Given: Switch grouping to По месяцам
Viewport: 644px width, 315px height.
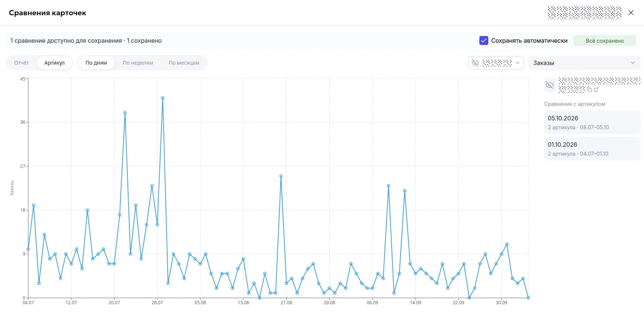Looking at the screenshot, I should click(x=184, y=63).
